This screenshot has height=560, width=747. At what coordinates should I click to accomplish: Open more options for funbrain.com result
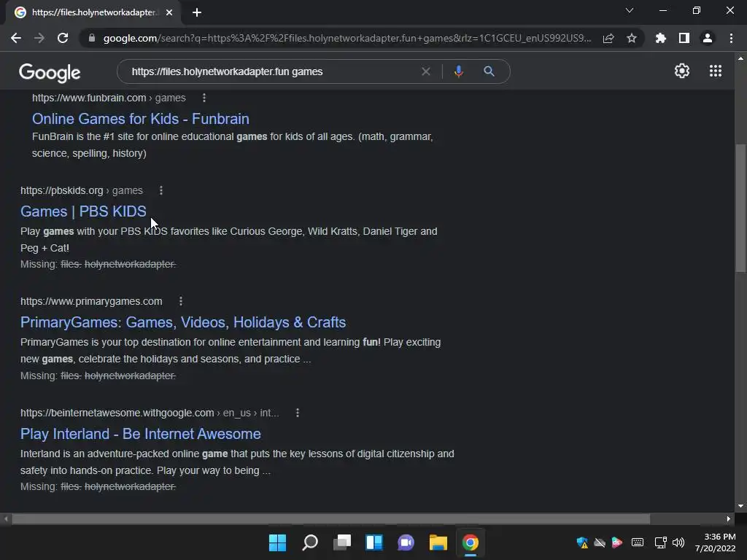204,98
